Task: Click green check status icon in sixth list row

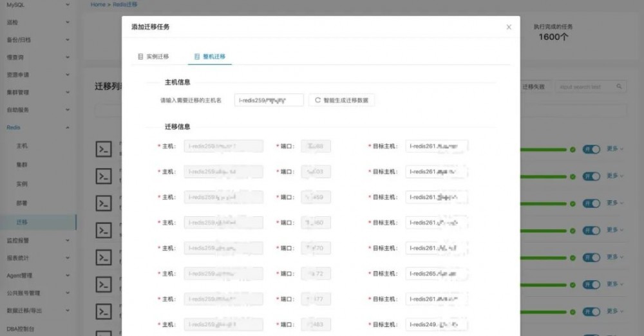Action: [573, 285]
